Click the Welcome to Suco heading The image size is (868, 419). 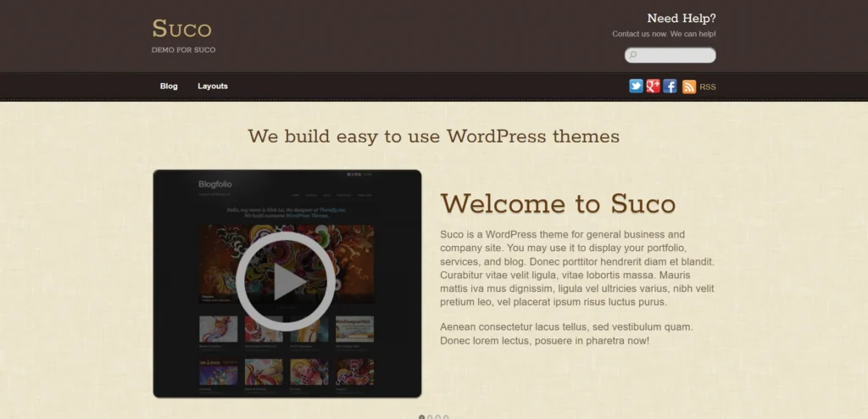558,204
